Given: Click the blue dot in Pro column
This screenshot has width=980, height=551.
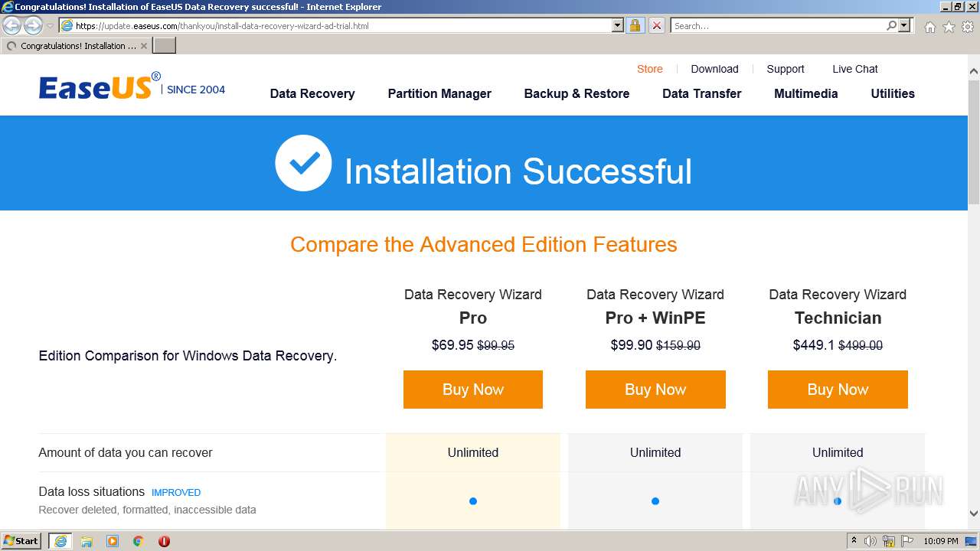Looking at the screenshot, I should click(x=473, y=501).
